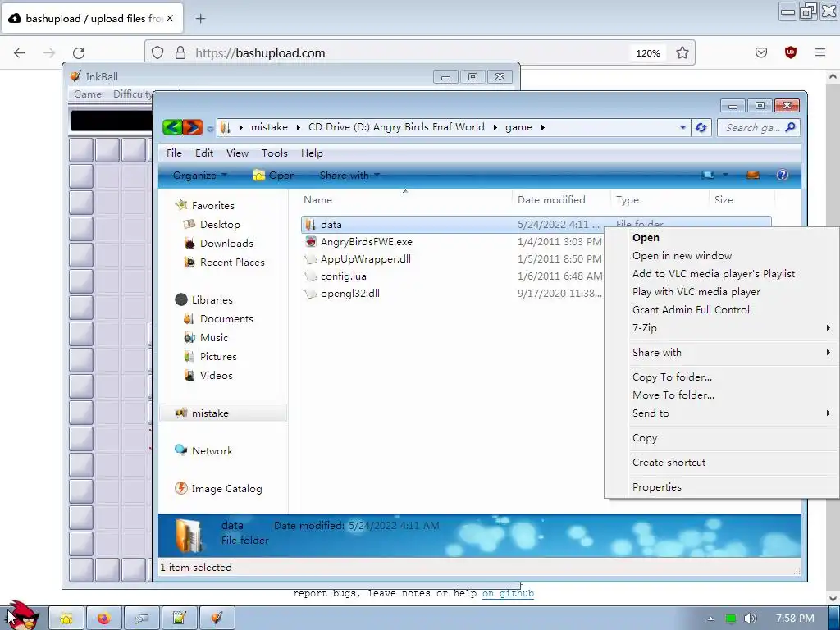The width and height of the screenshot is (840, 630).
Task: Choose Copy in context menu
Action: (721, 438)
